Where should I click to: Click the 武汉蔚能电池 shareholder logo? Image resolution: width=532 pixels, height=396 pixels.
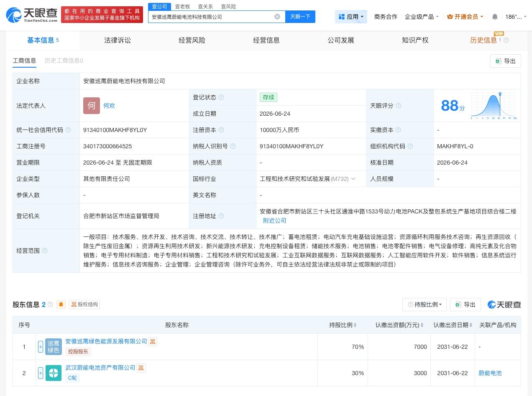point(54,373)
